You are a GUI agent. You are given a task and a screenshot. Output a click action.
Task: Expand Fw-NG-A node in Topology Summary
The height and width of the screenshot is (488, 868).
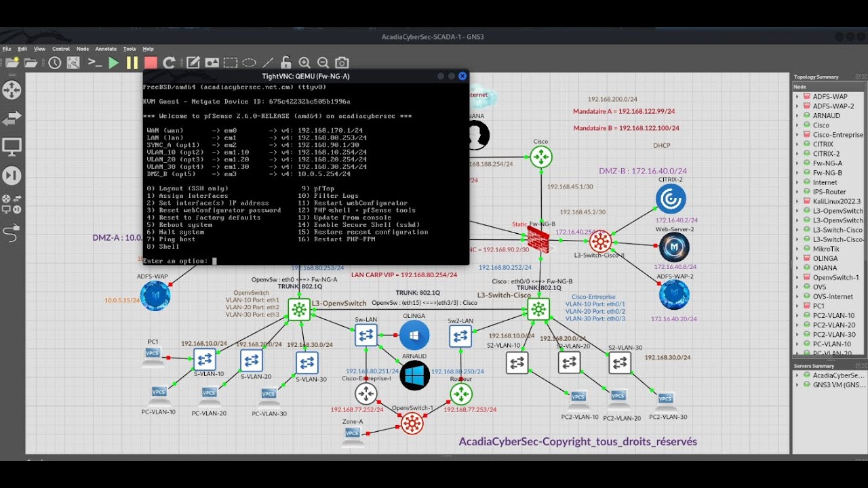click(797, 163)
